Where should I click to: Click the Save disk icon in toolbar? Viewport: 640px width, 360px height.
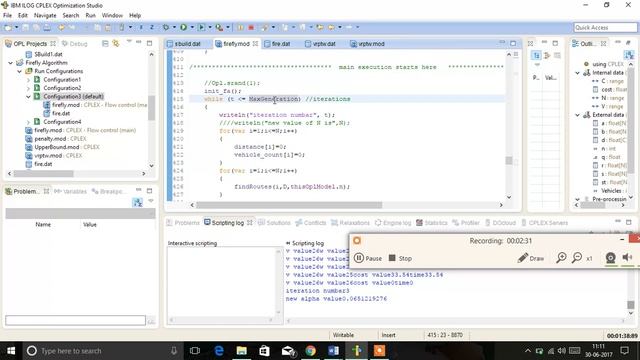[26, 27]
